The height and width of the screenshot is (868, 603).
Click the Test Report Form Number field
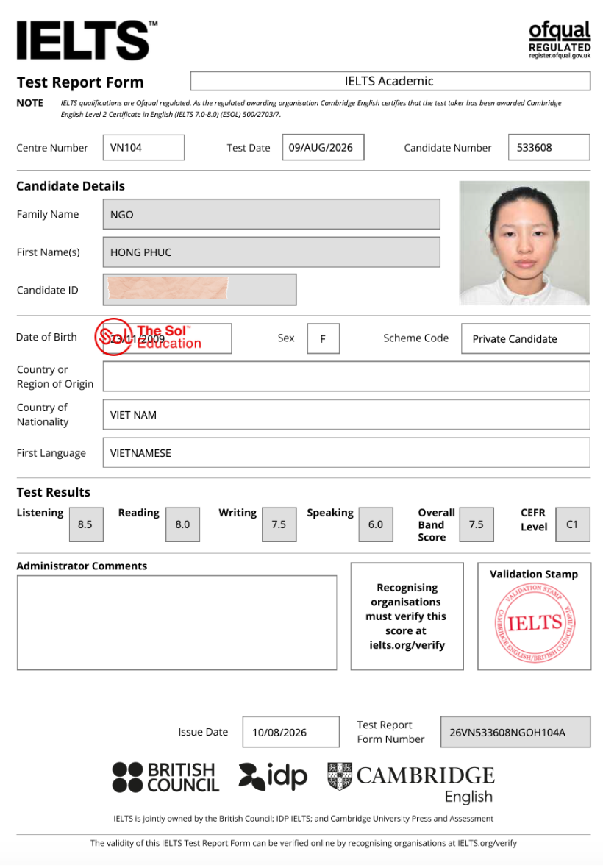tap(515, 732)
